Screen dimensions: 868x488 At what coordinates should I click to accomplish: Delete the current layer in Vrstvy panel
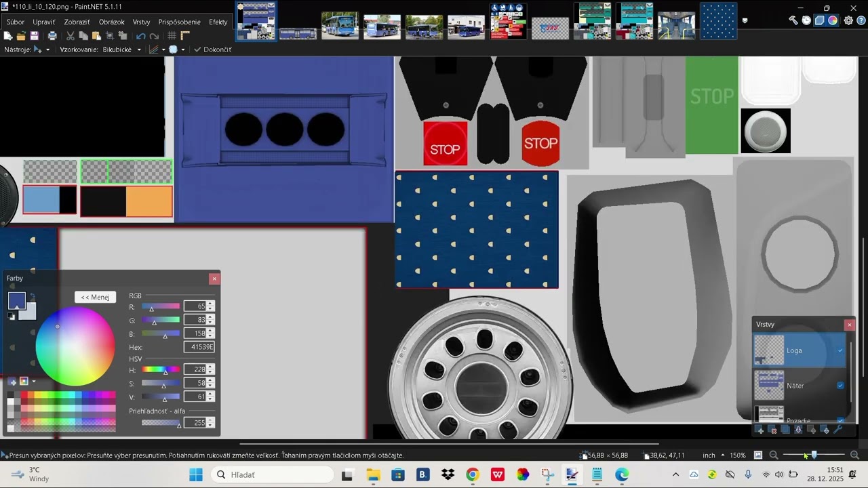coord(773,430)
